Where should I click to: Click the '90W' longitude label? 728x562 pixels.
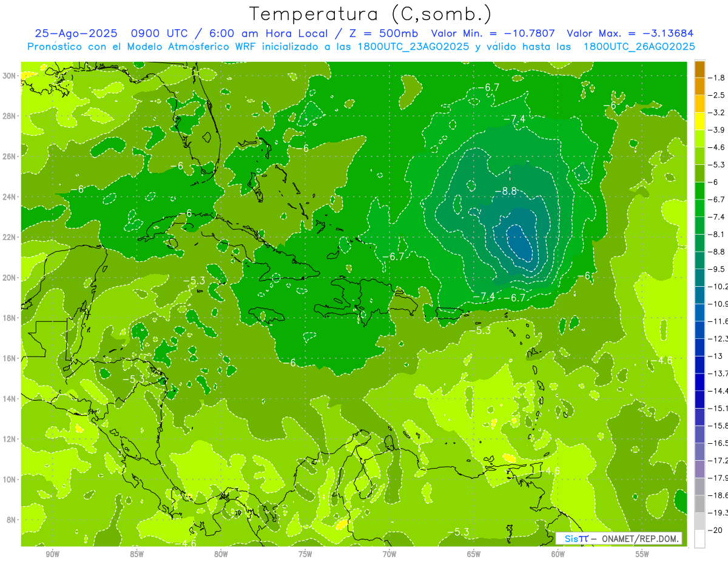53,554
